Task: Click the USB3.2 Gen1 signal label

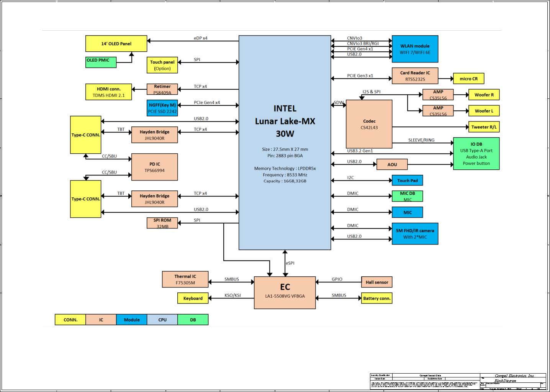Action: click(x=360, y=151)
